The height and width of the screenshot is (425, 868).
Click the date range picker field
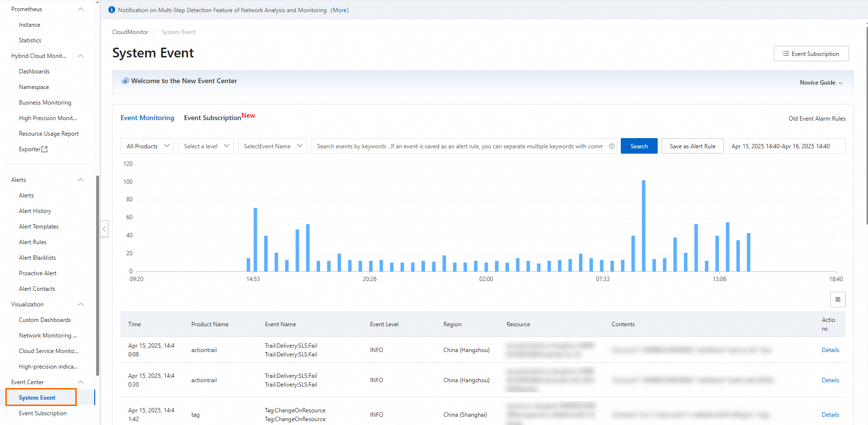[787, 146]
